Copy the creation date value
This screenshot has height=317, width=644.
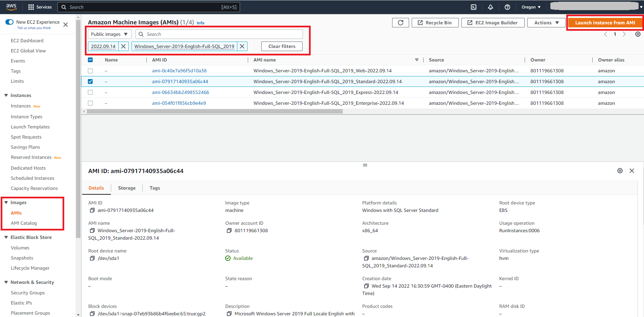tap(366, 286)
